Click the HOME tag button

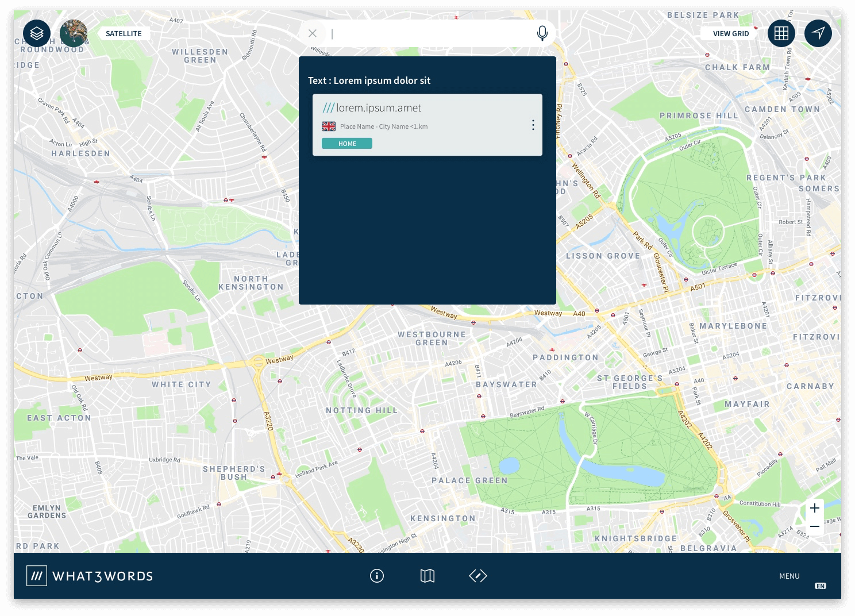pos(347,144)
